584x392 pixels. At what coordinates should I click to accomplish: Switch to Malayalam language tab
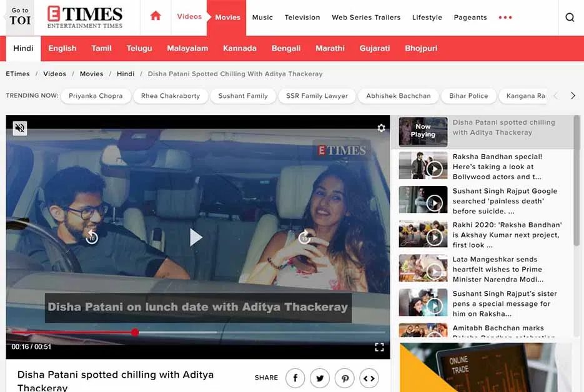coord(187,49)
